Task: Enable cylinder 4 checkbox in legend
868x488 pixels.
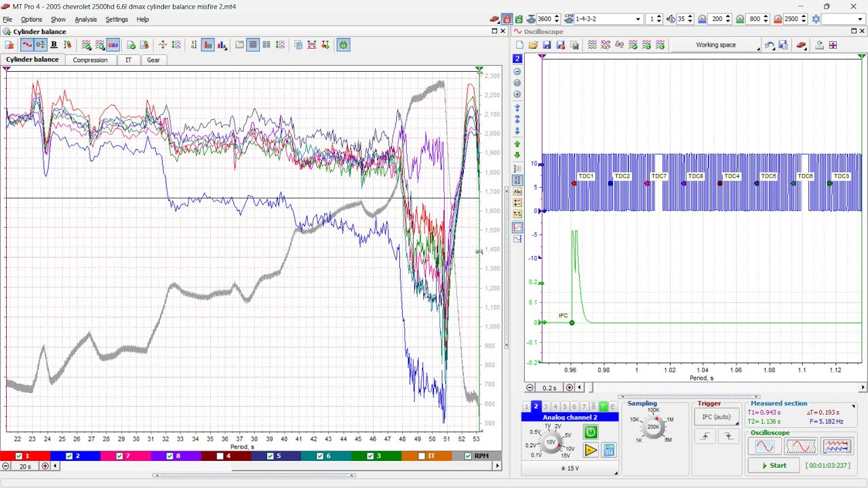Action: coord(220,456)
